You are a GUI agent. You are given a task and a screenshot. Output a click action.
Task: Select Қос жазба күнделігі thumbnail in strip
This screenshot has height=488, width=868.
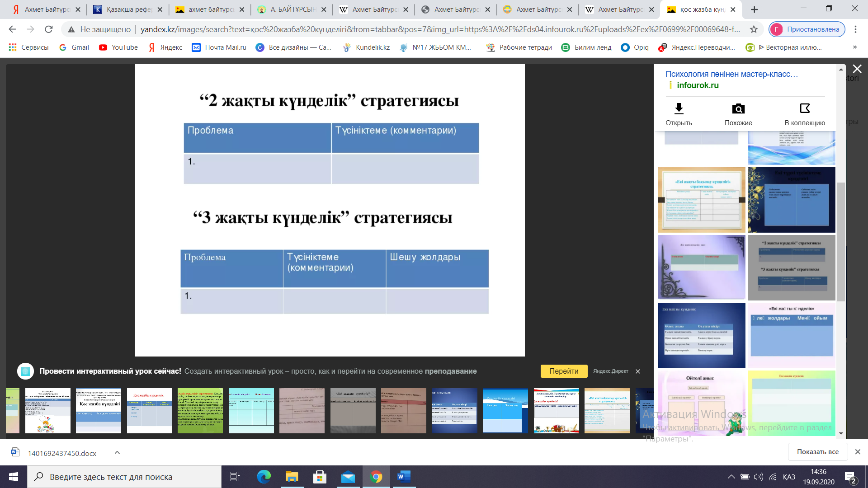click(99, 411)
